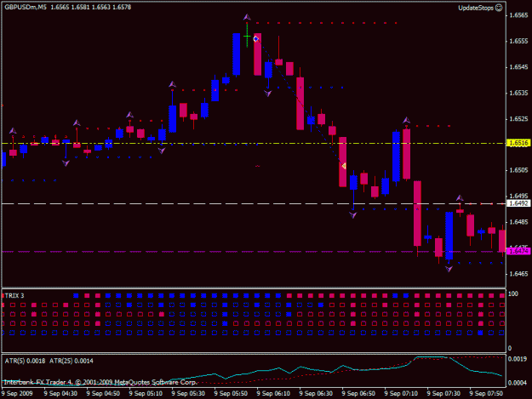This screenshot has height=399, width=532.
Task: Click the ATR(25) 0.0014 indicator label
Action: [x=72, y=361]
